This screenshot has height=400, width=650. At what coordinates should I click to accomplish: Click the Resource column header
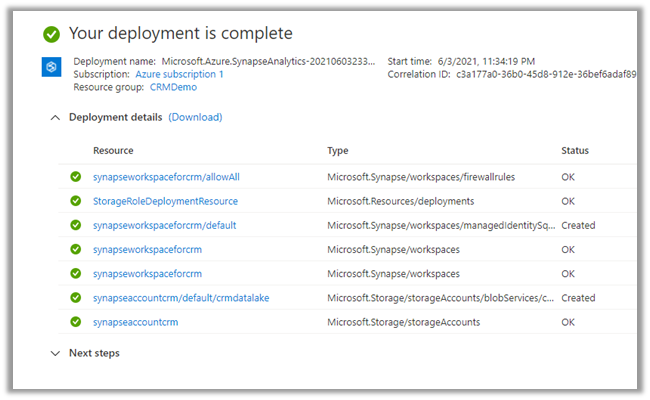[x=113, y=151]
